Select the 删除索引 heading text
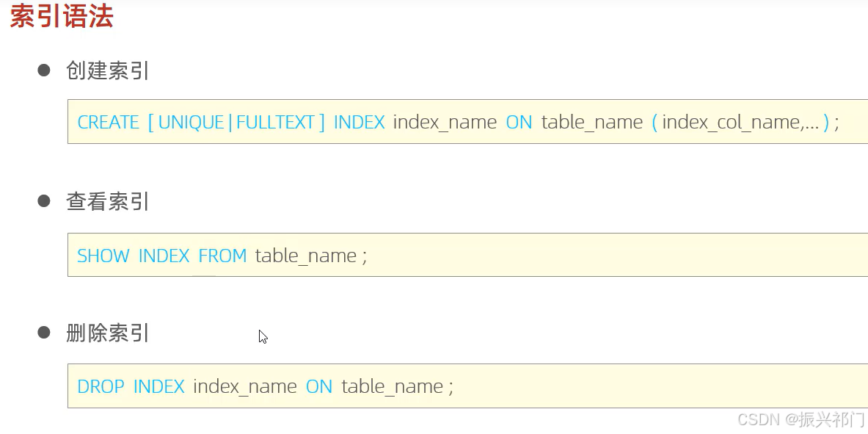This screenshot has height=434, width=868. click(107, 333)
